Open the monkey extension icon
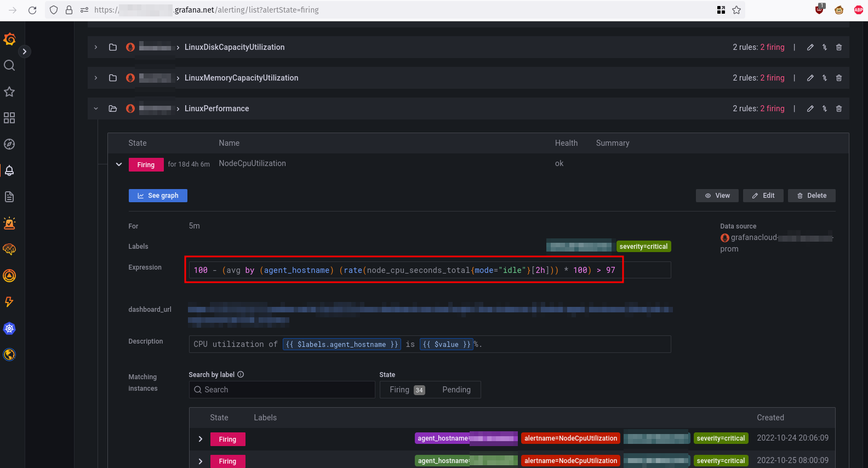Image resolution: width=868 pixels, height=468 pixels. tap(839, 10)
